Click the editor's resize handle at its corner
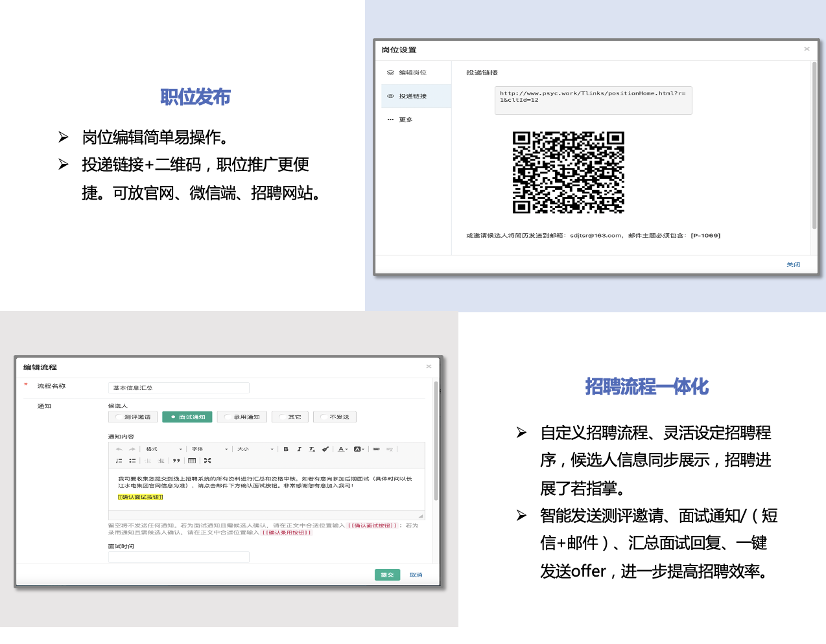Viewport: 826px width, 644px height. 421,516
